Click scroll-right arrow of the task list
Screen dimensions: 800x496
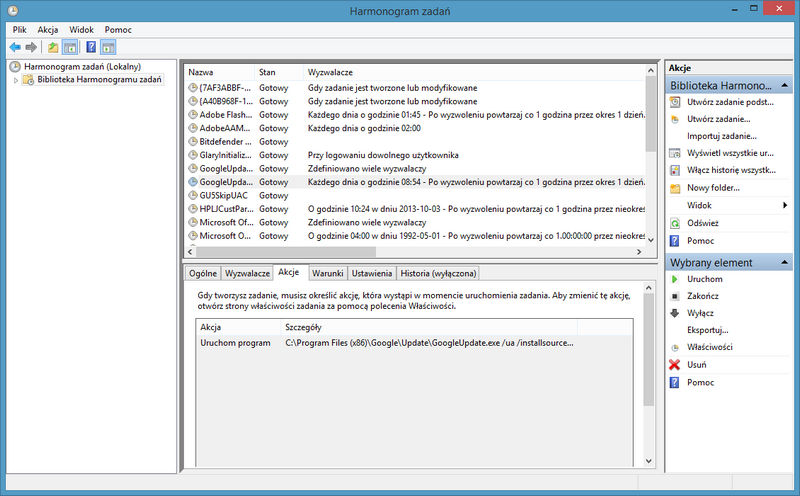pyautogui.click(x=639, y=252)
